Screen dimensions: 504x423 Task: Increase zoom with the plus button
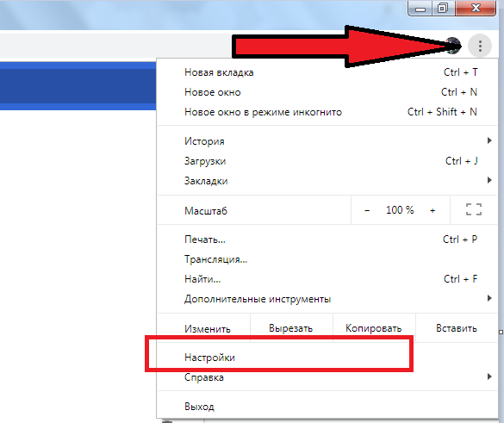[432, 210]
